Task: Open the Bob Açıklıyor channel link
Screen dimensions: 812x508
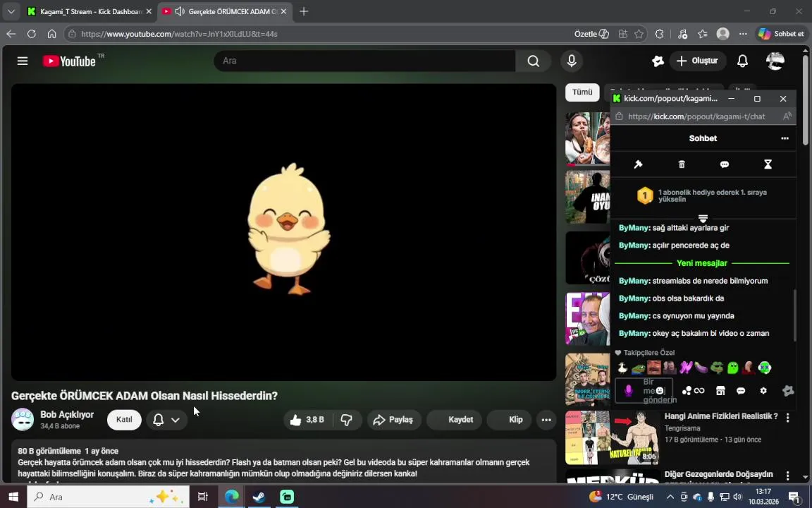Action: coord(67,415)
